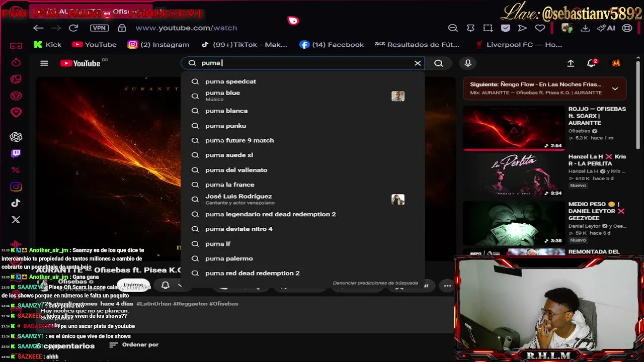The height and width of the screenshot is (362, 644).
Task: Choose 'puma la france' suggestion
Action: (303, 185)
